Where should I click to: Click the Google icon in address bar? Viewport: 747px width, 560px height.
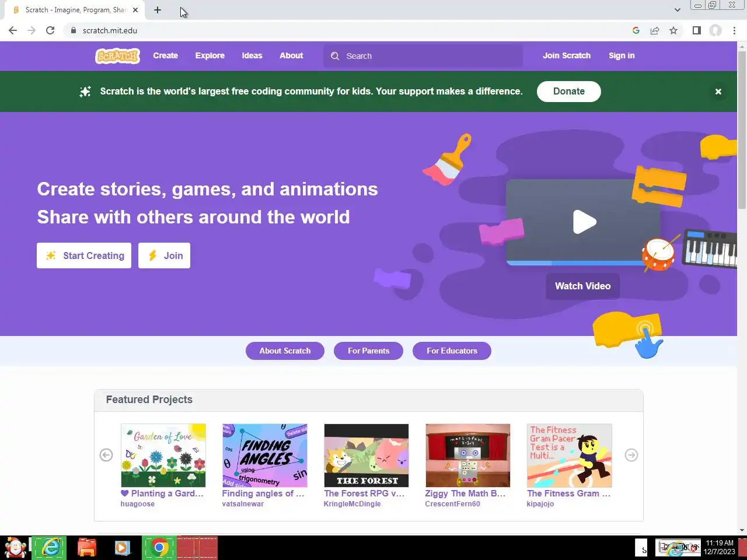636,30
